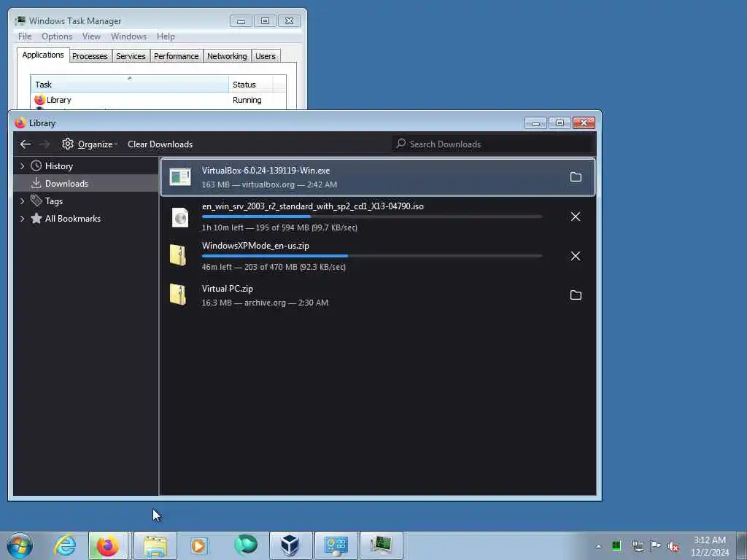Click the ISO download progress bar
This screenshot has width=747, height=560.
pyautogui.click(x=371, y=217)
